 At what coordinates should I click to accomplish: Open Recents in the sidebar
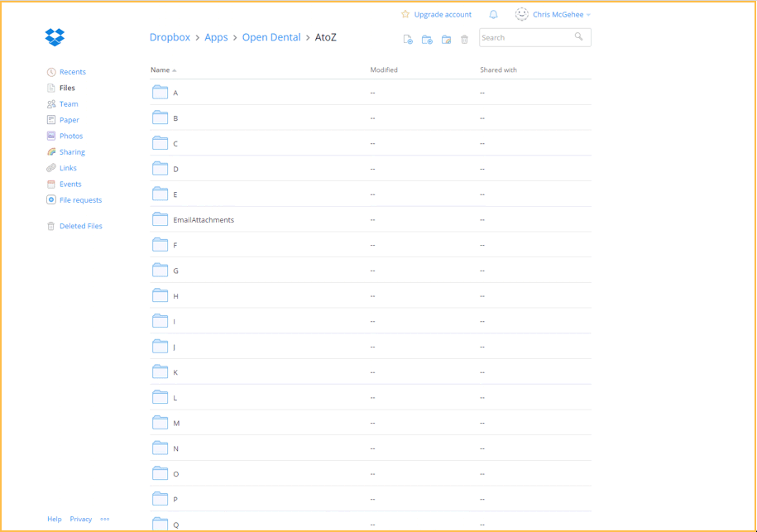(72, 72)
